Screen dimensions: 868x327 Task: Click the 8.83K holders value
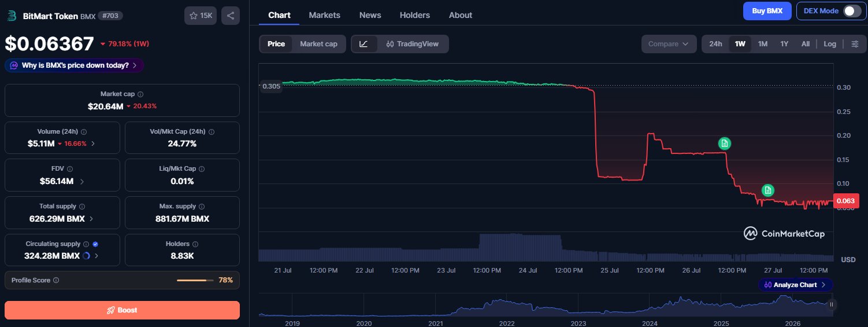[182, 255]
